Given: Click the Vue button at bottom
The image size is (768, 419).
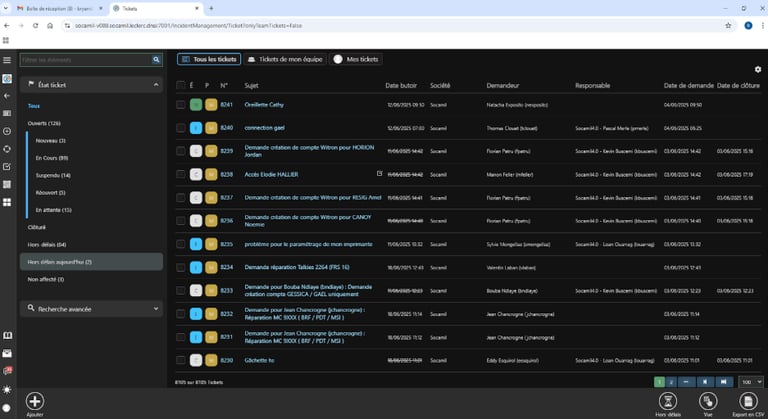Looking at the screenshot, I should pos(708,404).
